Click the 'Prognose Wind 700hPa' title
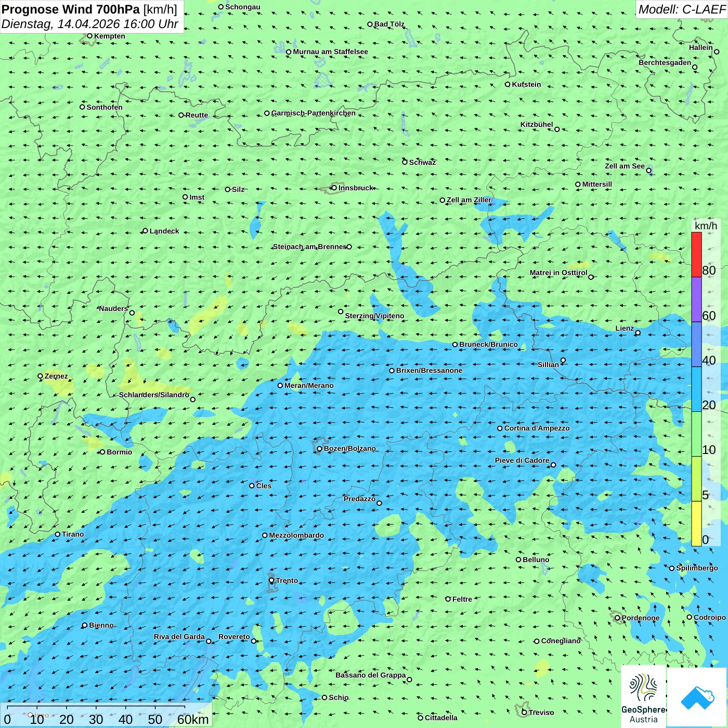728x728 pixels. [x=71, y=9]
